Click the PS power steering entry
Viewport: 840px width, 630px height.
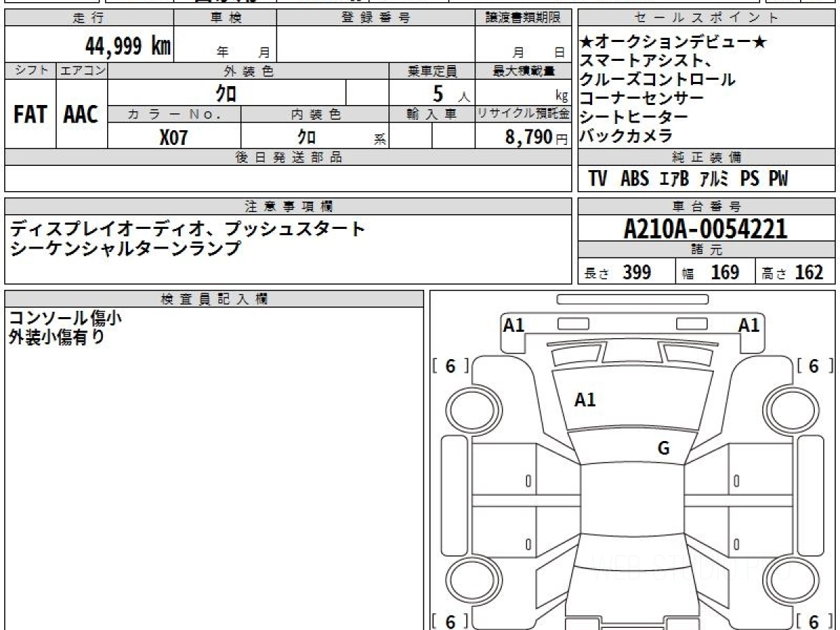[x=750, y=179]
